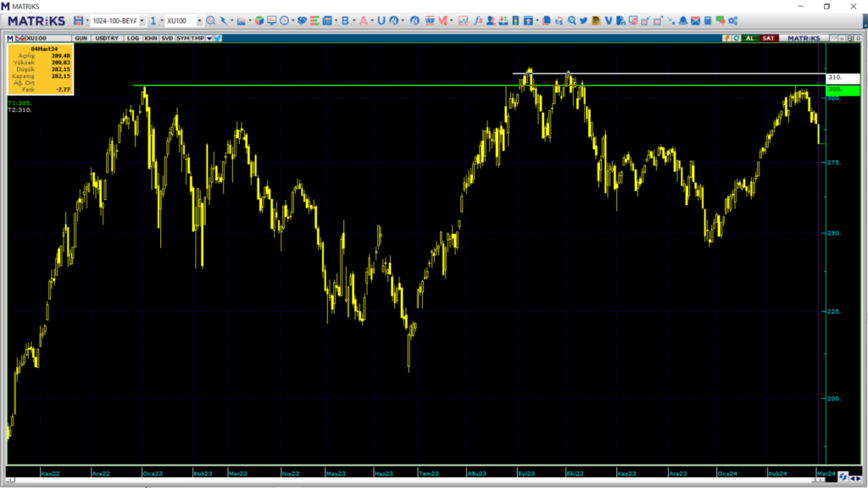Select the SVD item on chart bar
This screenshot has width=868, height=488.
pyautogui.click(x=167, y=38)
